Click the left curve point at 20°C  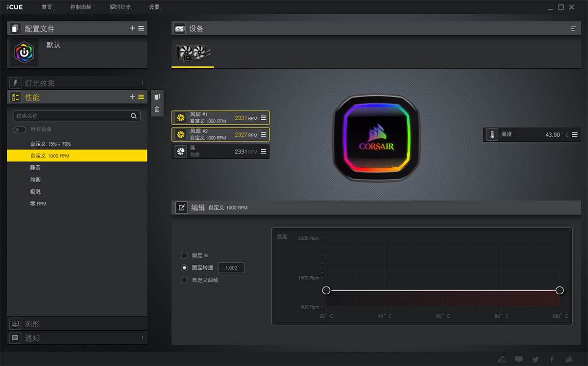coord(326,290)
